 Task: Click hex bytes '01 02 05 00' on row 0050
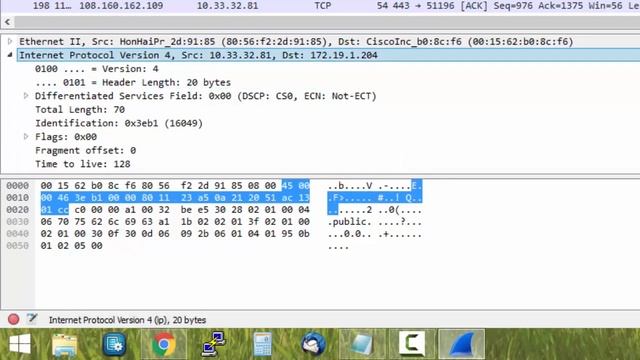[x=71, y=246]
